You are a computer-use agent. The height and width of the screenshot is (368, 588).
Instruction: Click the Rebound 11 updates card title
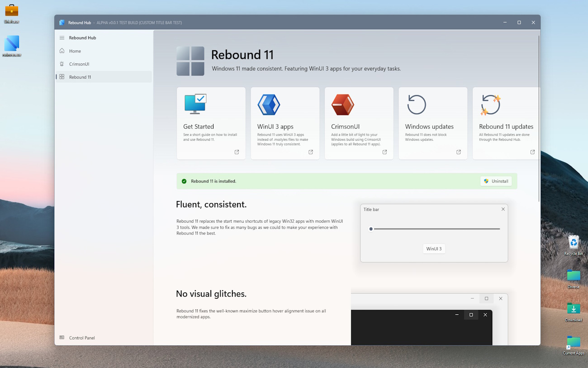tap(506, 127)
